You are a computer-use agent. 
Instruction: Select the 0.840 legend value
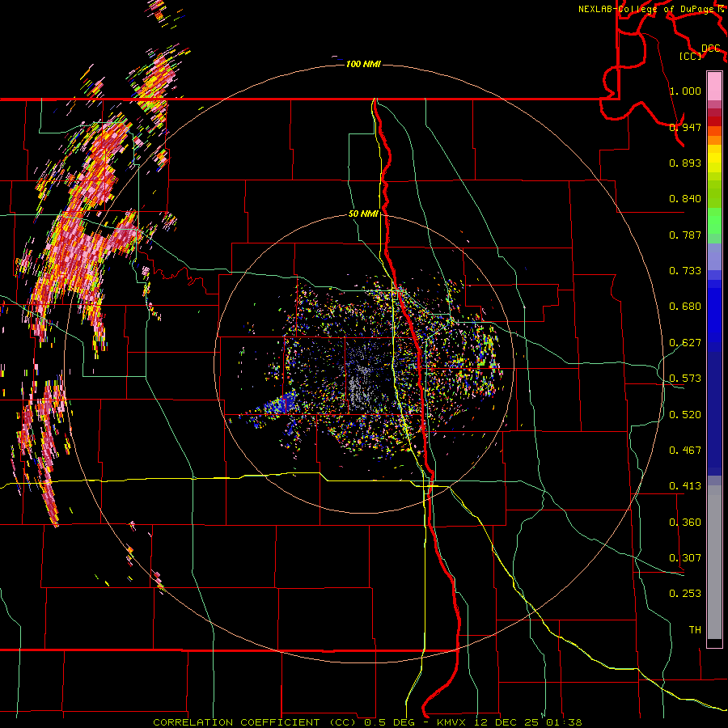coord(685,199)
